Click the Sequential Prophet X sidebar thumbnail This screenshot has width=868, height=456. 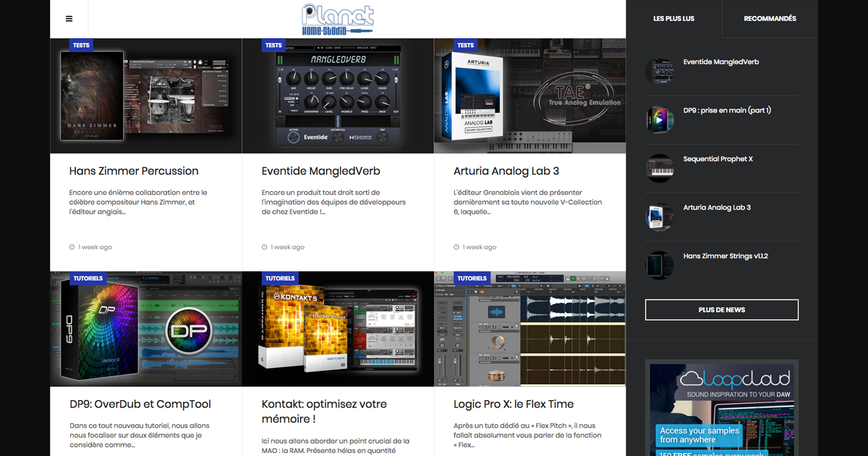pyautogui.click(x=659, y=168)
